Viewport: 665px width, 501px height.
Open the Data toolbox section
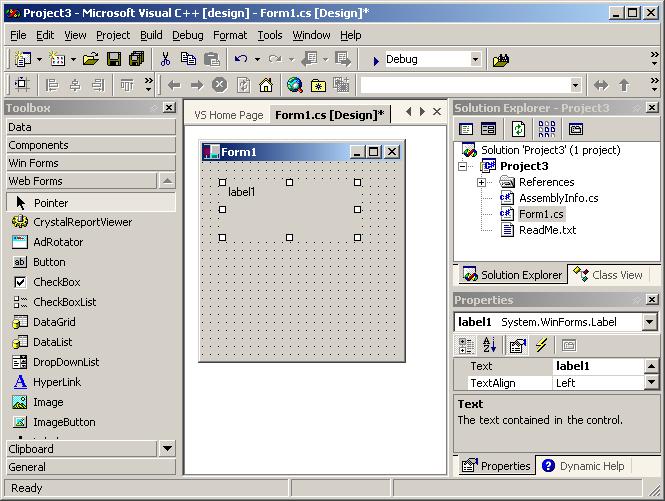[91, 127]
